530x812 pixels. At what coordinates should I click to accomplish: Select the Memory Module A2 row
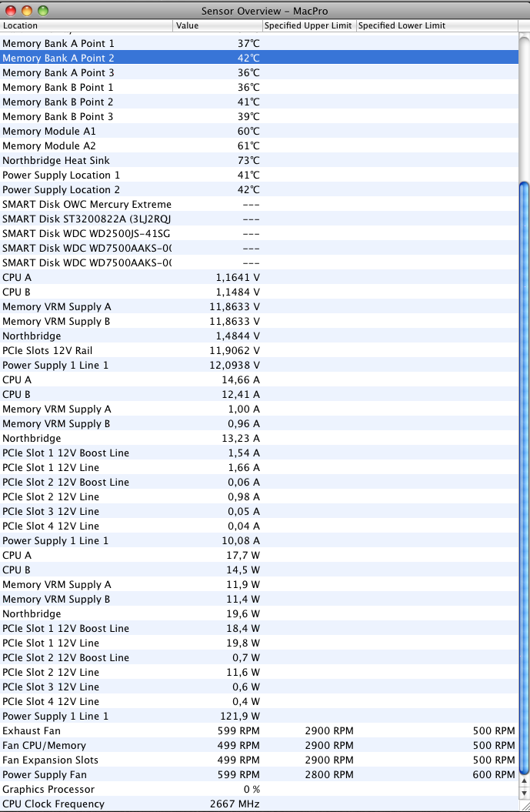[x=258, y=145]
